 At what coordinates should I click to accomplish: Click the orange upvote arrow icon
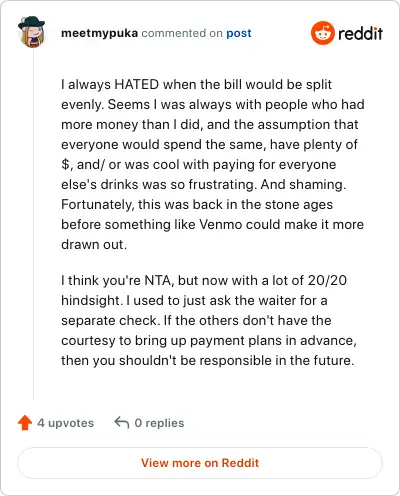point(25,423)
